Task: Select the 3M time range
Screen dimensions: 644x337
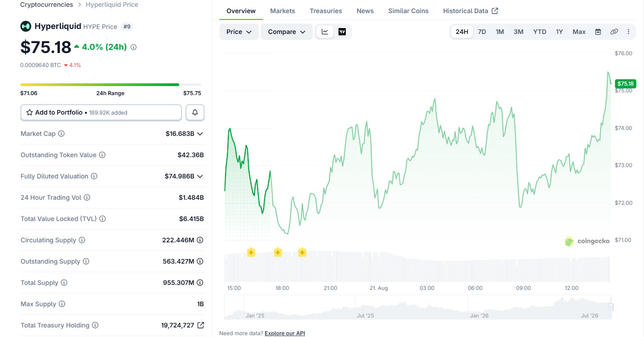Action: [x=519, y=32]
